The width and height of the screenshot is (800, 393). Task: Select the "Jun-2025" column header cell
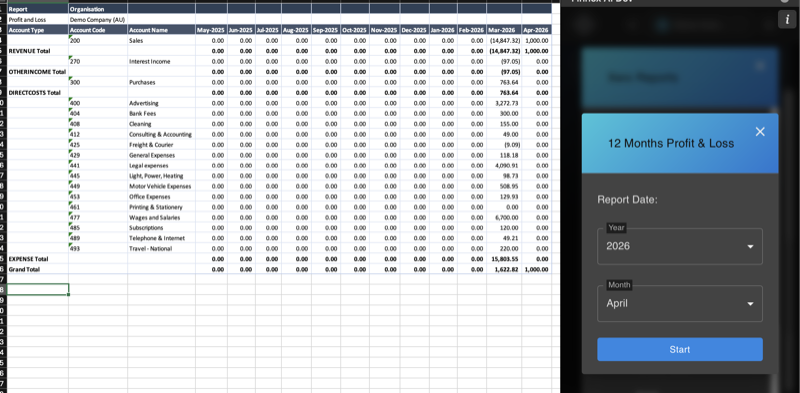(x=241, y=30)
